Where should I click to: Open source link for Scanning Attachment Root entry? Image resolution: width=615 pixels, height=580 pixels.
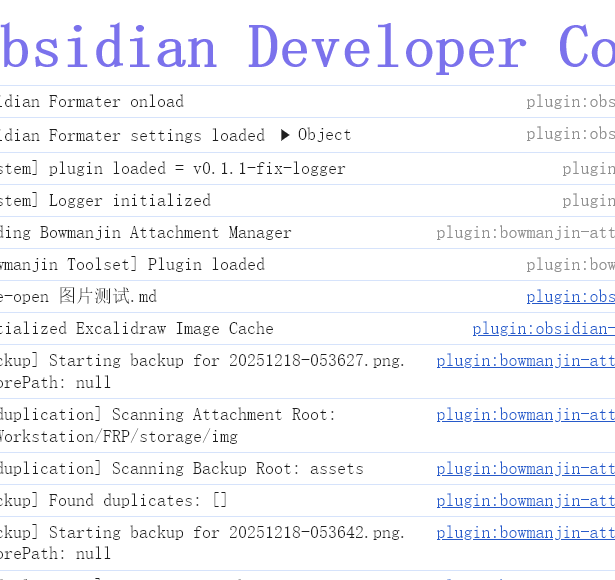(x=525, y=415)
